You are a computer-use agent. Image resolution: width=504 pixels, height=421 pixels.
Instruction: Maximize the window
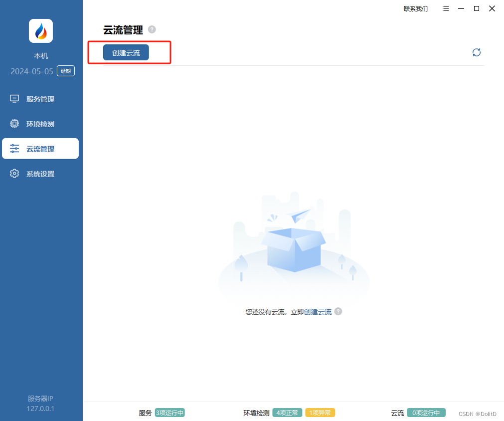(x=477, y=8)
